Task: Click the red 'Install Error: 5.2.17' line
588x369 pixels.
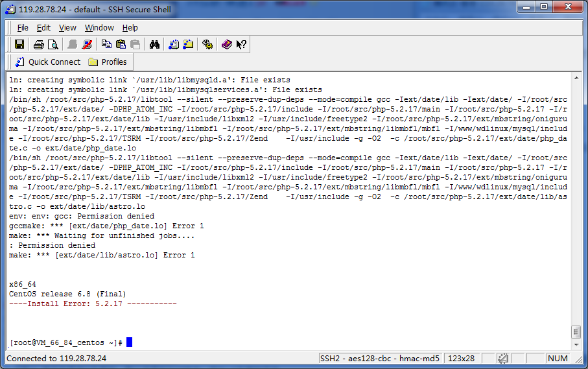Action: click(x=93, y=304)
